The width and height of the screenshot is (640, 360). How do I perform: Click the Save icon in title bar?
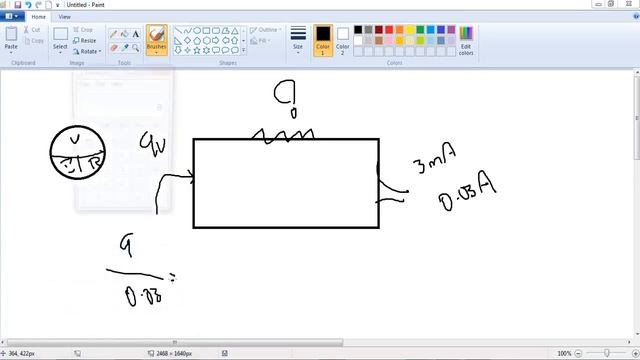(18, 5)
